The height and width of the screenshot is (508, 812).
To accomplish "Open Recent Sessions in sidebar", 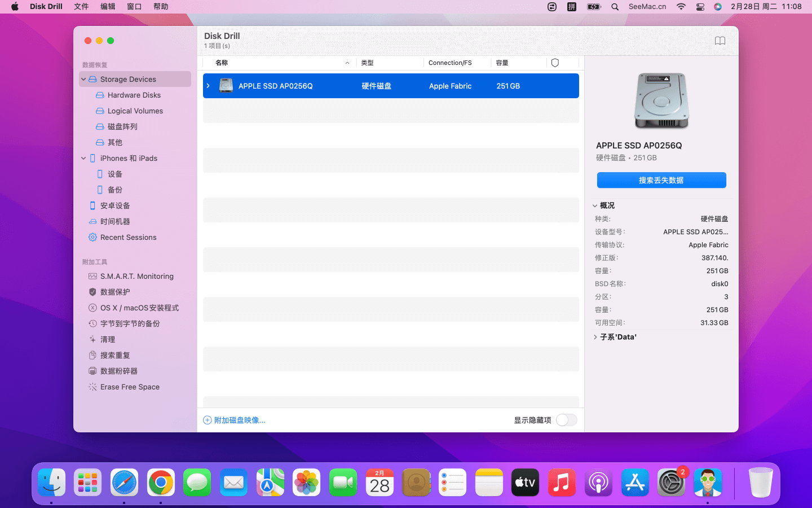I will click(x=129, y=237).
